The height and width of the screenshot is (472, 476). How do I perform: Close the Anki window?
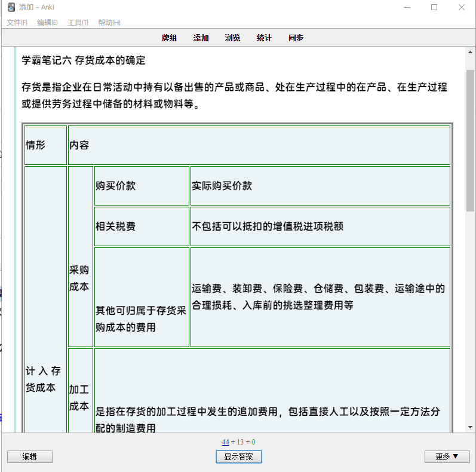[462, 7]
